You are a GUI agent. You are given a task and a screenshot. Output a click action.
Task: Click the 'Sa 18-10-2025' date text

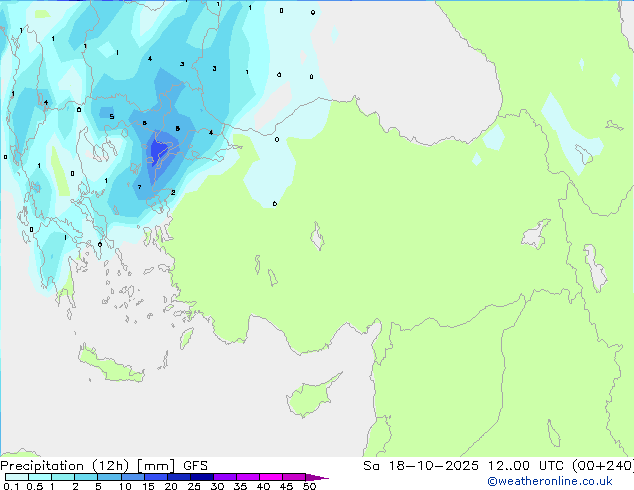pyautogui.click(x=421, y=466)
